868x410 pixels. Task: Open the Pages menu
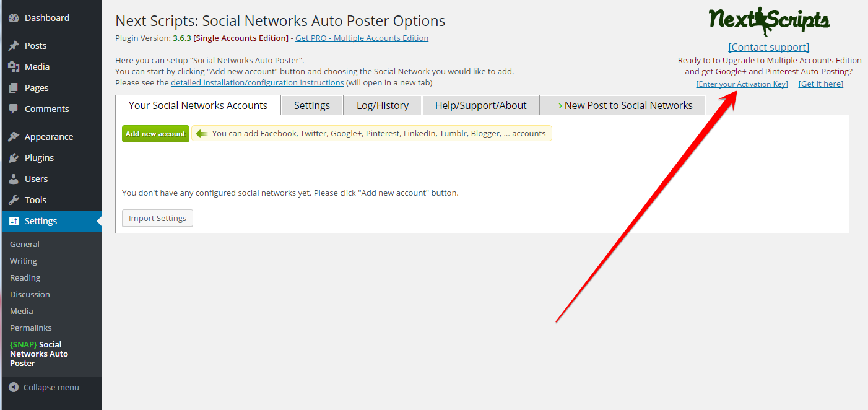tap(37, 88)
